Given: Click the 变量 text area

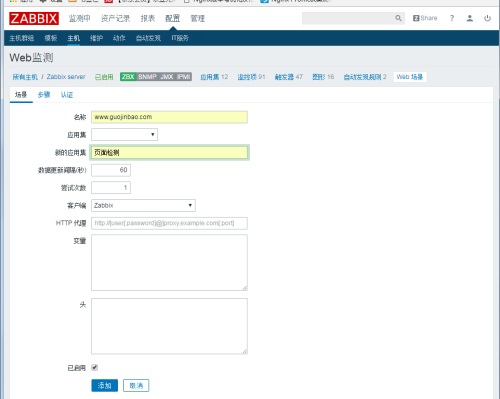Looking at the screenshot, I should 169,263.
